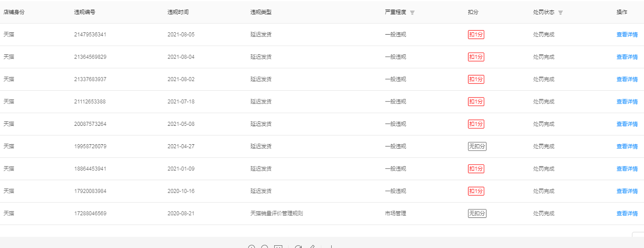Screen dimensions: 644x248
Task: Click 市场管理 severity in the last row
Action: coord(395,213)
